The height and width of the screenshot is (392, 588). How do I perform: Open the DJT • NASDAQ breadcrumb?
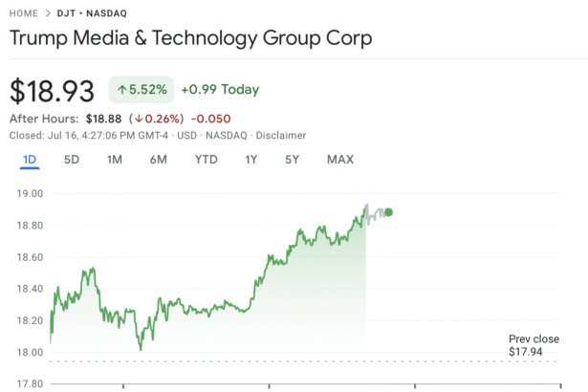pos(94,12)
